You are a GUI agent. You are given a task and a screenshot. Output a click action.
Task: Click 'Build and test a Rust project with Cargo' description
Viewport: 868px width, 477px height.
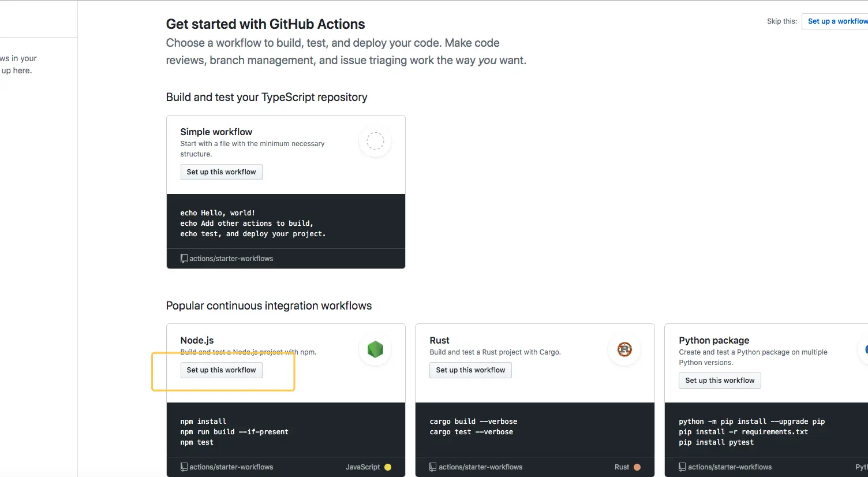tap(495, 352)
